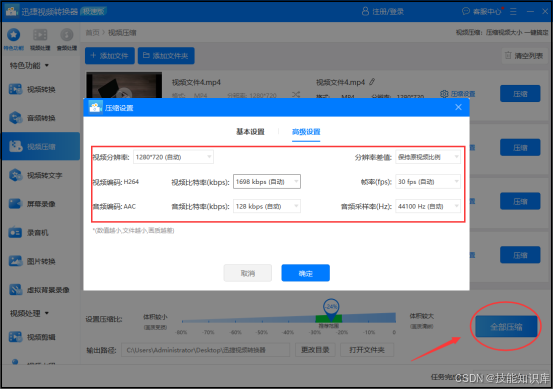Viewport: 554px width, 390px height.
Task: Click the 视频编码: H264 text
Action: tap(116, 182)
